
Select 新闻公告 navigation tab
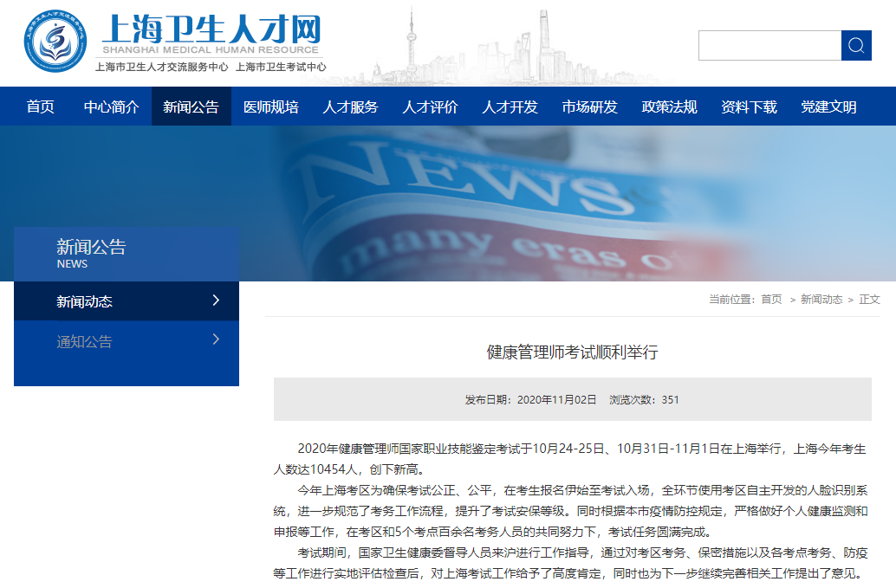(191, 107)
